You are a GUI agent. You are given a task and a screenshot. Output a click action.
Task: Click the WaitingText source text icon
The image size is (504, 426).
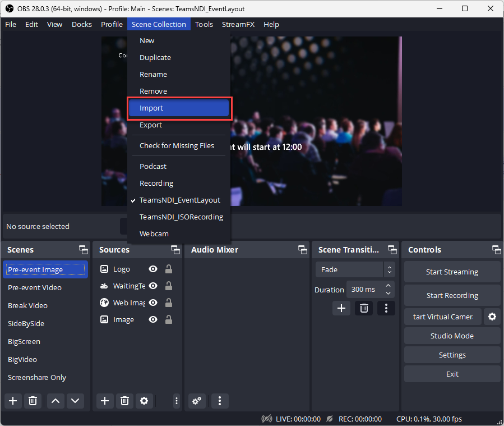(104, 286)
